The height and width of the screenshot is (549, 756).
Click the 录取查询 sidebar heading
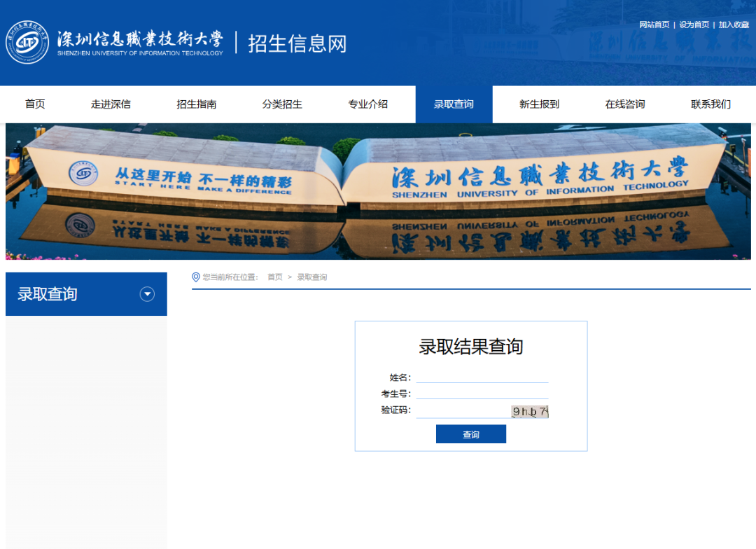[48, 294]
